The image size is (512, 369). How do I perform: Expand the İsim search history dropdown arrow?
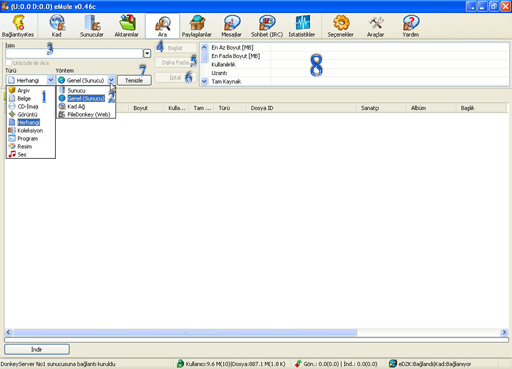pyautogui.click(x=147, y=53)
